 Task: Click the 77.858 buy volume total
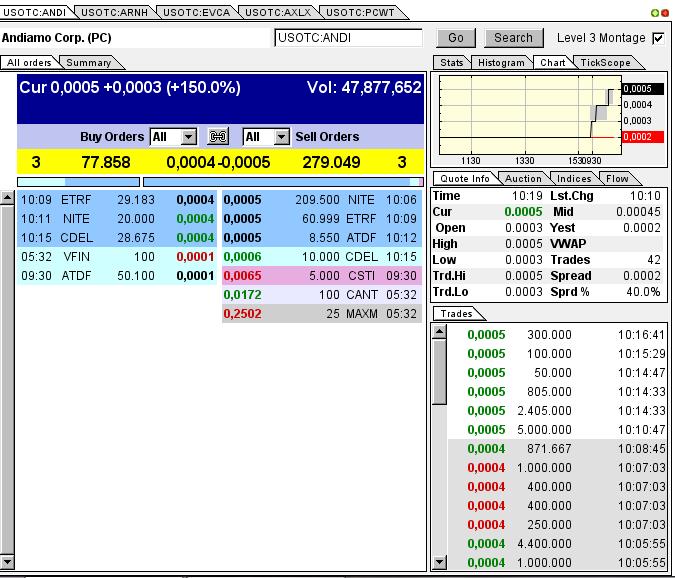(x=105, y=162)
